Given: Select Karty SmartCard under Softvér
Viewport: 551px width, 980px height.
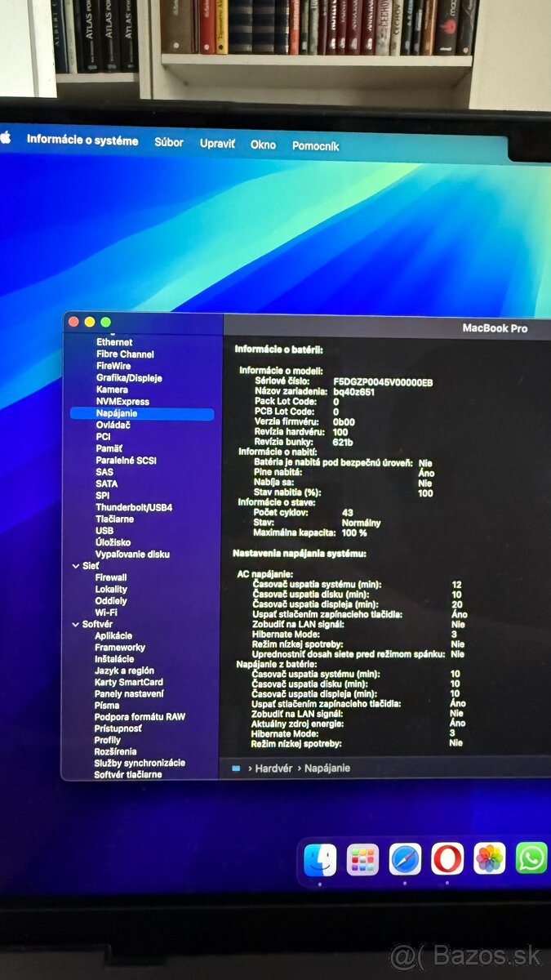Looking at the screenshot, I should click(129, 682).
